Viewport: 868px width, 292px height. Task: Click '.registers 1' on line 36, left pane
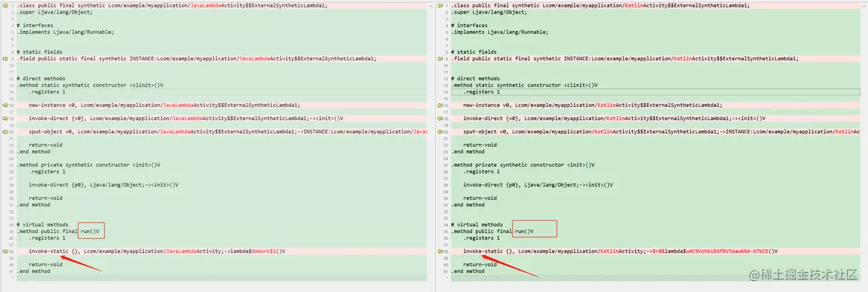[x=47, y=238]
